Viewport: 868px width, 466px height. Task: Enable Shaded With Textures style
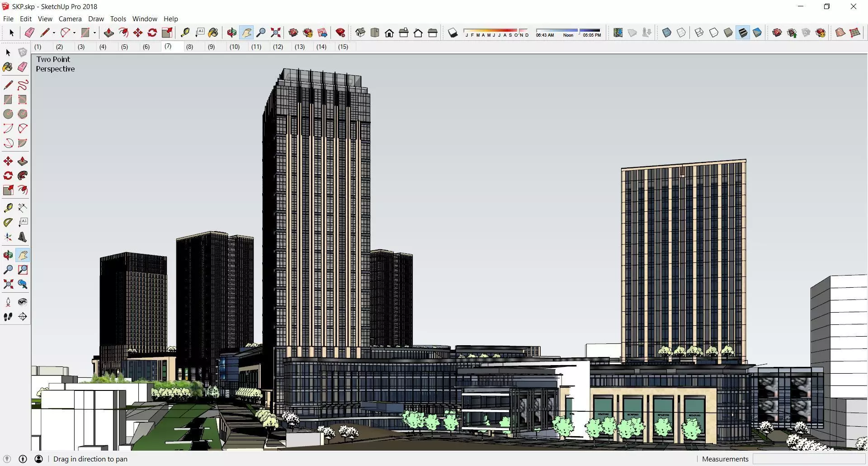coord(743,33)
